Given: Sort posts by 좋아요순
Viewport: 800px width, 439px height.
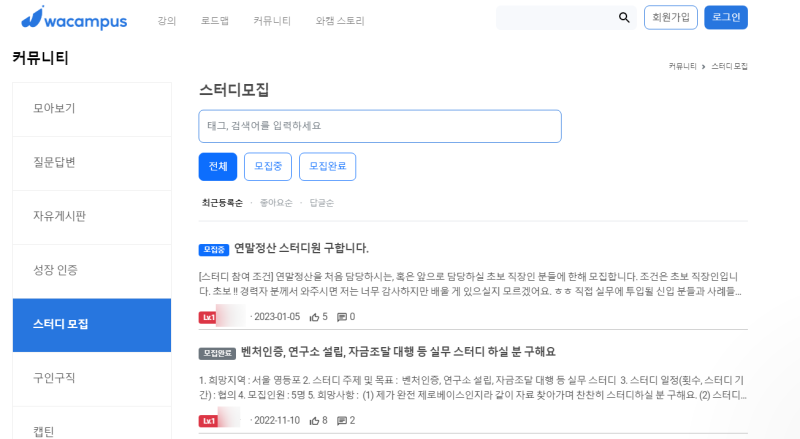Looking at the screenshot, I should tap(276, 203).
